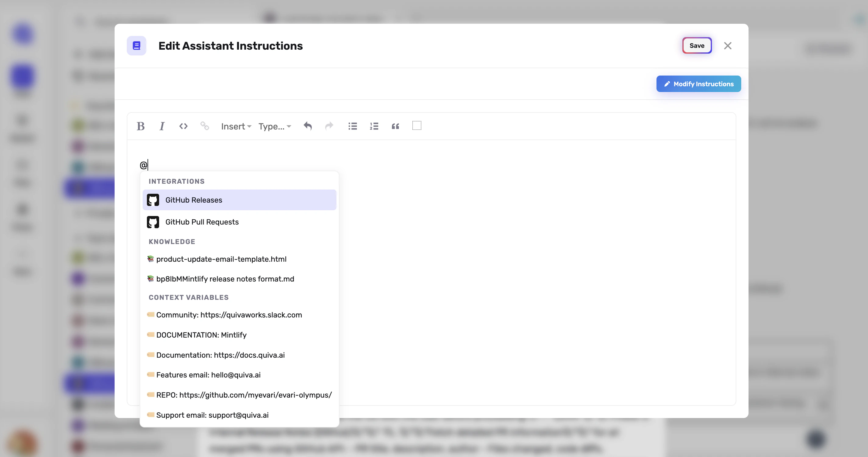The image size is (868, 457).
Task: Choose the bp8lbMMintlify release notes file
Action: [x=225, y=279]
